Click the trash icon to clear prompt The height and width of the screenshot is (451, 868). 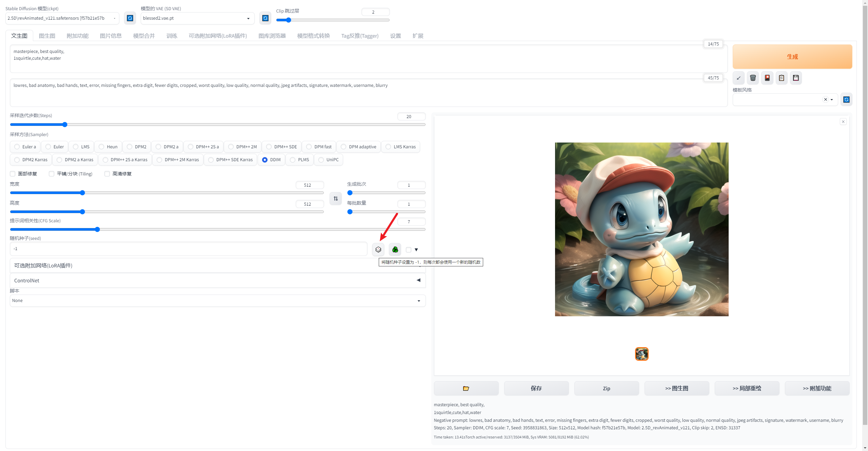coord(753,78)
